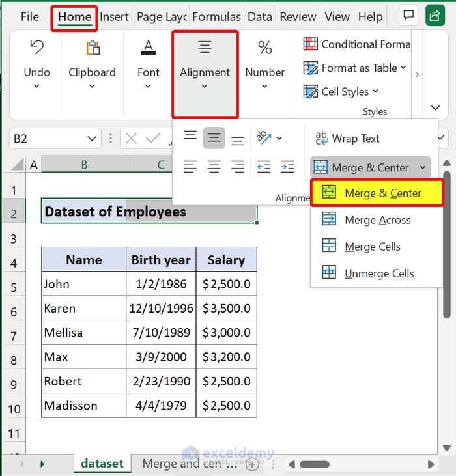Open the Data tab
456x476 pixels.
tap(259, 16)
